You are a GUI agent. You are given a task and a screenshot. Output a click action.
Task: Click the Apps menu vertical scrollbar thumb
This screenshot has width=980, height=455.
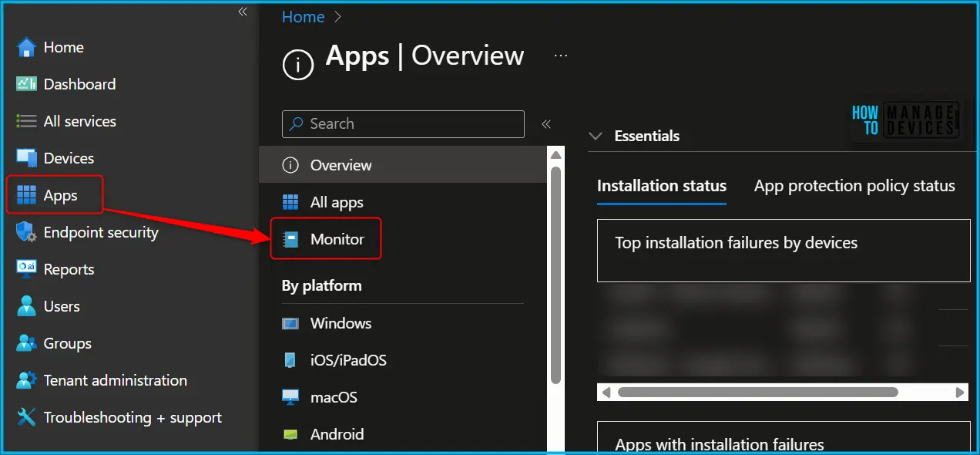[x=555, y=274]
